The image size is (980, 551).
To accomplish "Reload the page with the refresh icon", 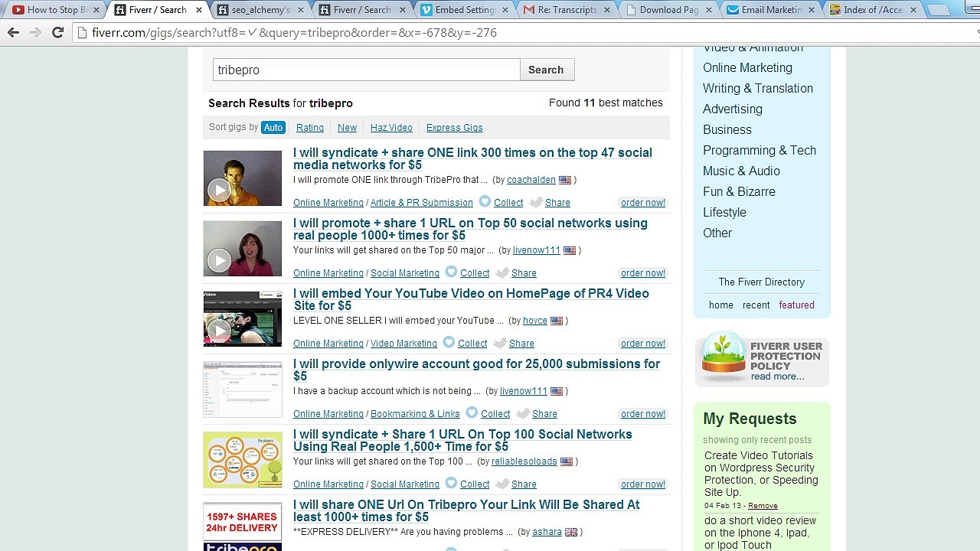I will tap(57, 32).
